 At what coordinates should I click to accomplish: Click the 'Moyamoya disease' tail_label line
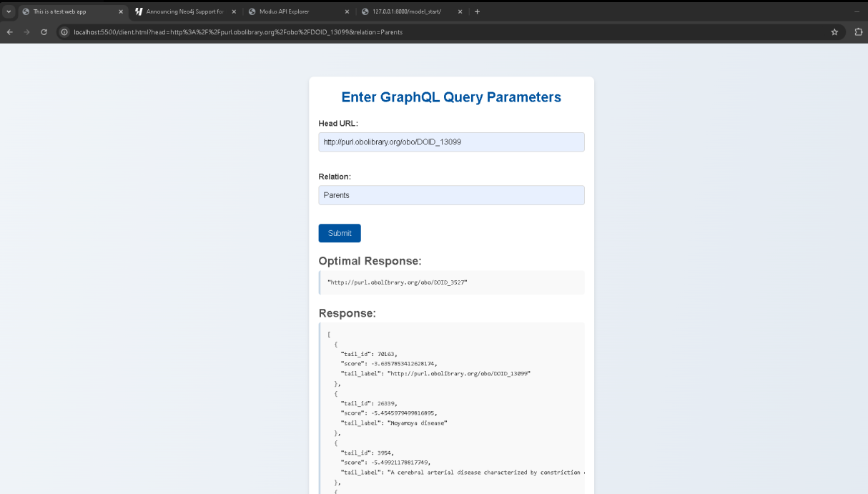[394, 423]
